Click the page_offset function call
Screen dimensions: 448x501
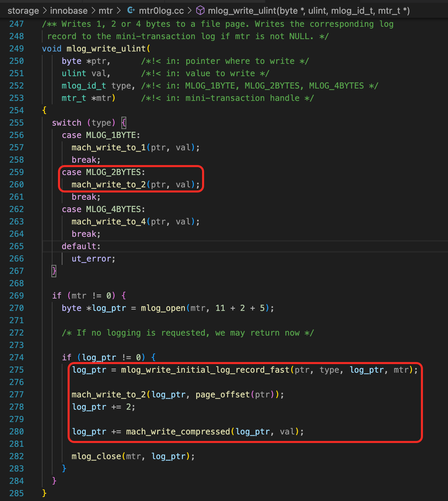222,395
